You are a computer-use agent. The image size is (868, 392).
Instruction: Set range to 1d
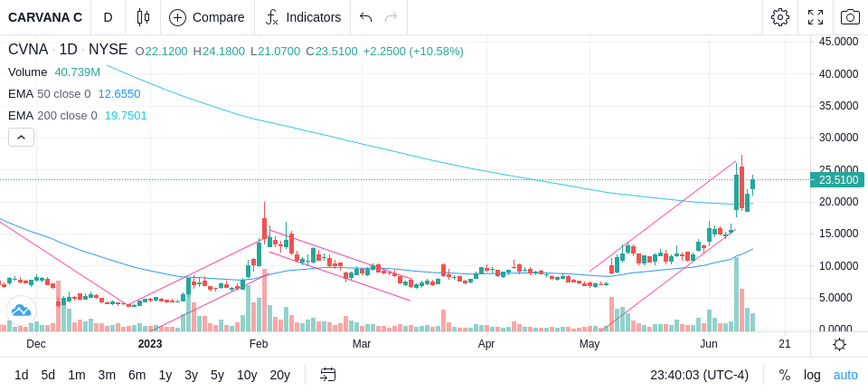pos(21,375)
